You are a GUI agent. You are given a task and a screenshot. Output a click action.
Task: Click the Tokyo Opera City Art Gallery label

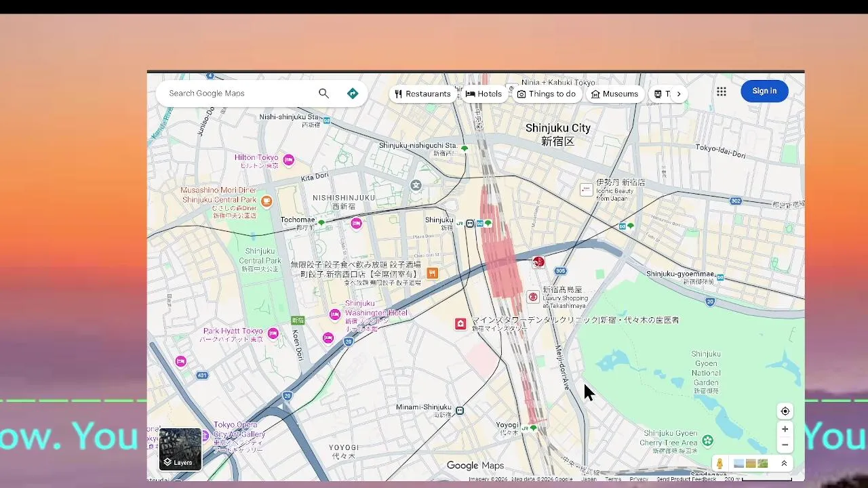point(239,437)
